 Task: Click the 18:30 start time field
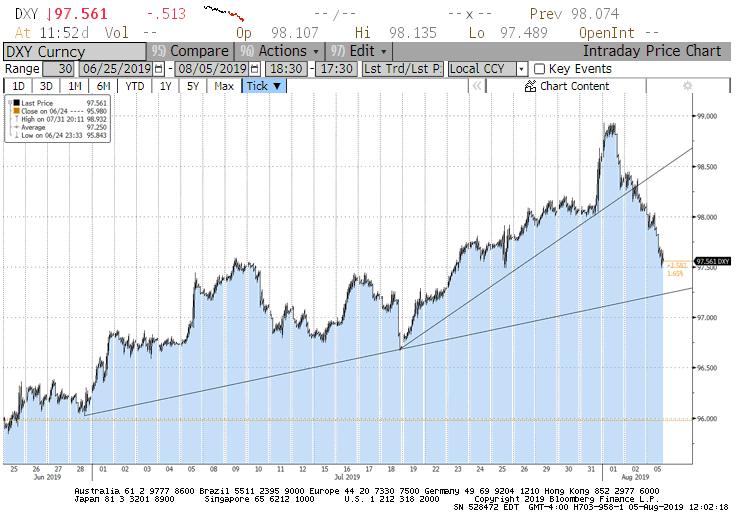[288, 69]
